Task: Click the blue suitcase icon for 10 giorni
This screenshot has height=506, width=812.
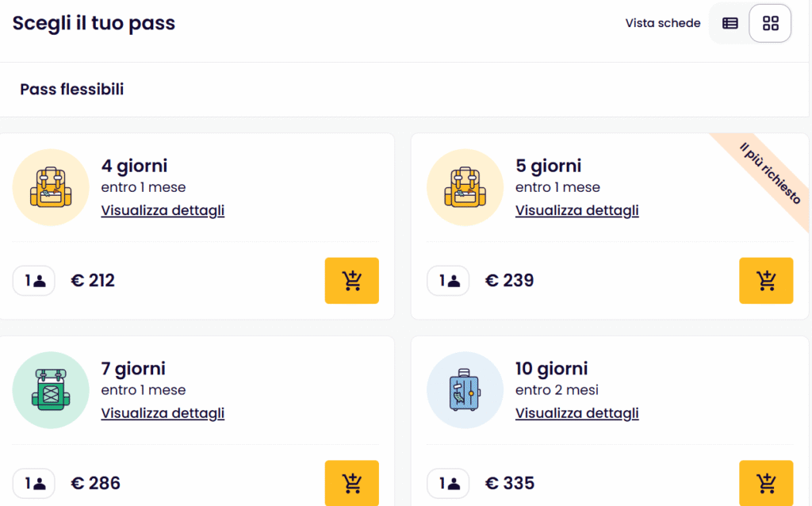Action: [x=465, y=390]
